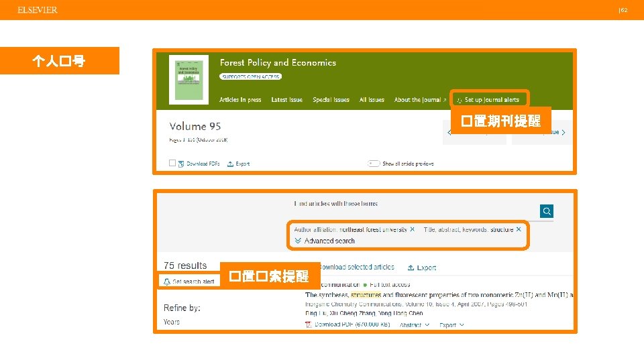Click the Export icon above results
644x362 pixels.
click(x=411, y=267)
